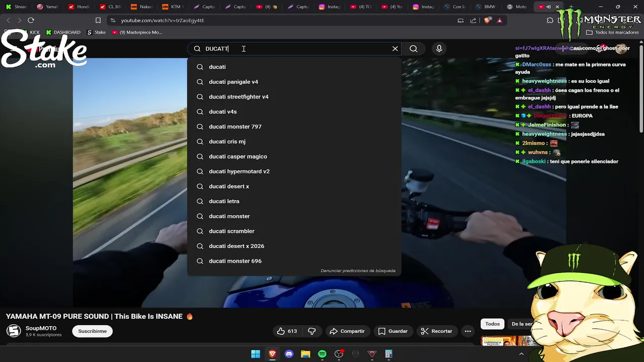Select the 'ducati desert x' suggestion
This screenshot has width=644, height=362.
click(x=294, y=186)
